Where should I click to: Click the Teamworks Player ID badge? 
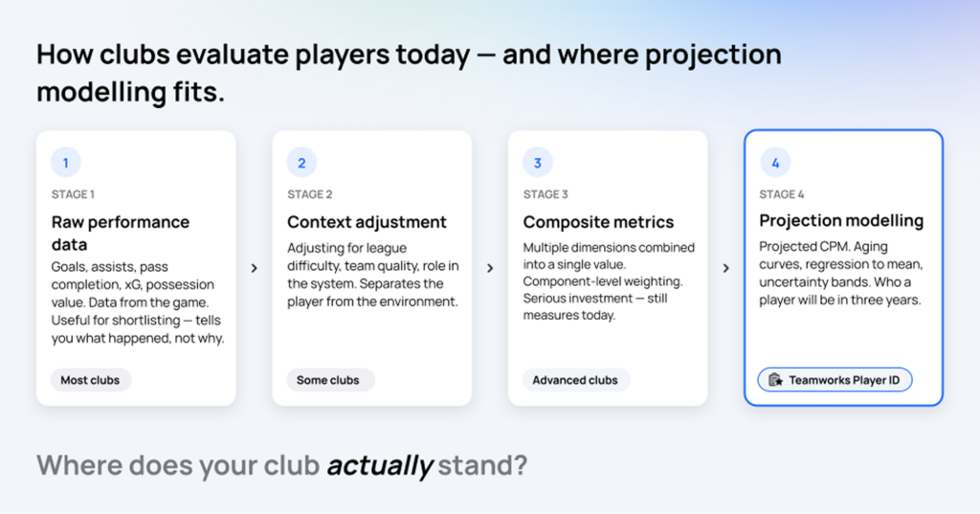click(x=835, y=380)
